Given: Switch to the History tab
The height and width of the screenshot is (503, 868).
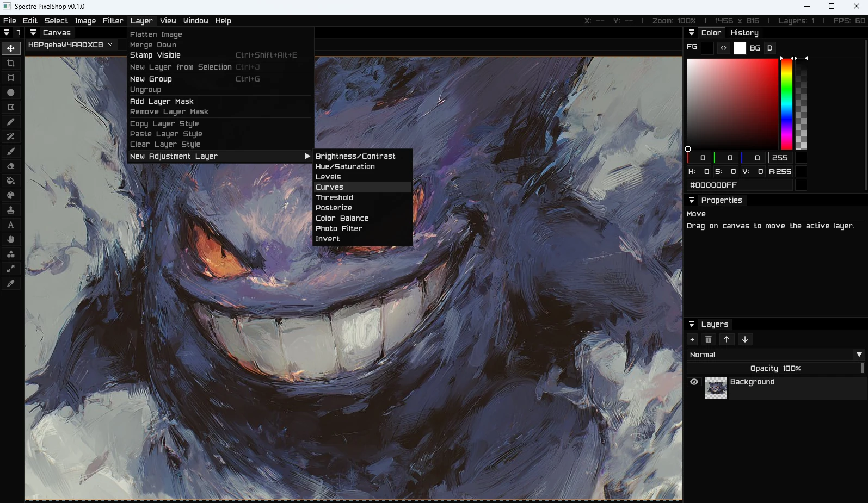Looking at the screenshot, I should click(x=744, y=33).
